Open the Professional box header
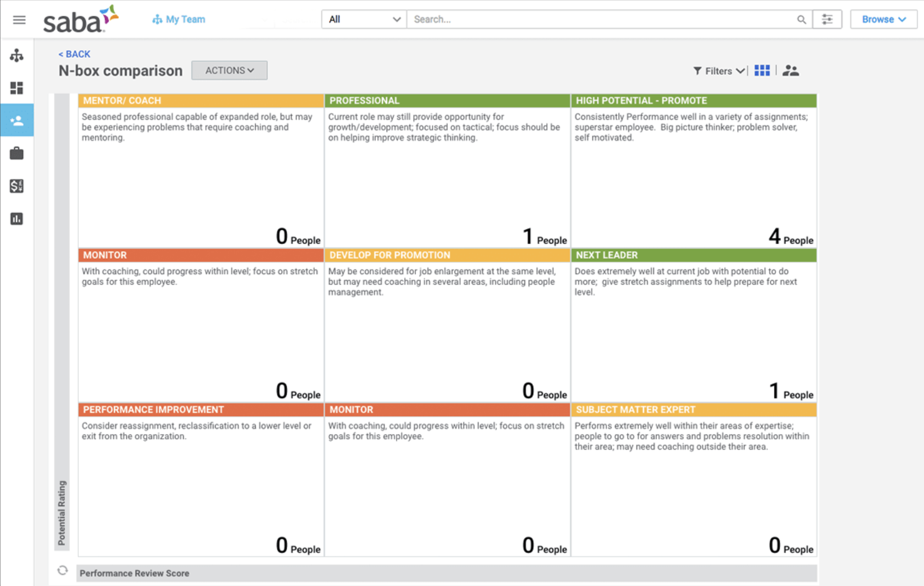Viewport: 924px width, 586px height. tap(447, 101)
